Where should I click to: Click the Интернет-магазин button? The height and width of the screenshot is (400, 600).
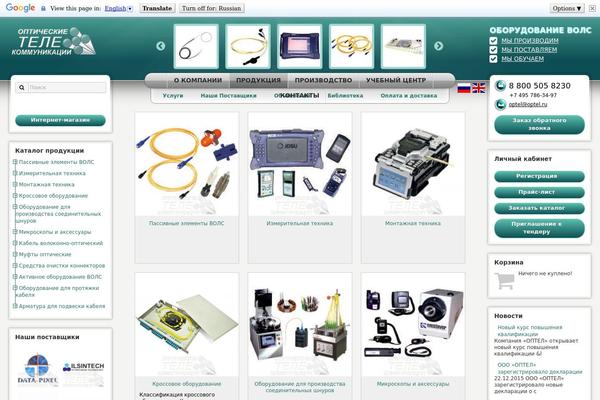click(60, 120)
